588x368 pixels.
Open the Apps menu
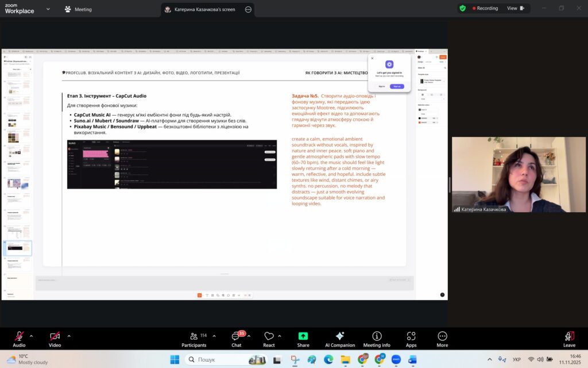click(x=411, y=336)
